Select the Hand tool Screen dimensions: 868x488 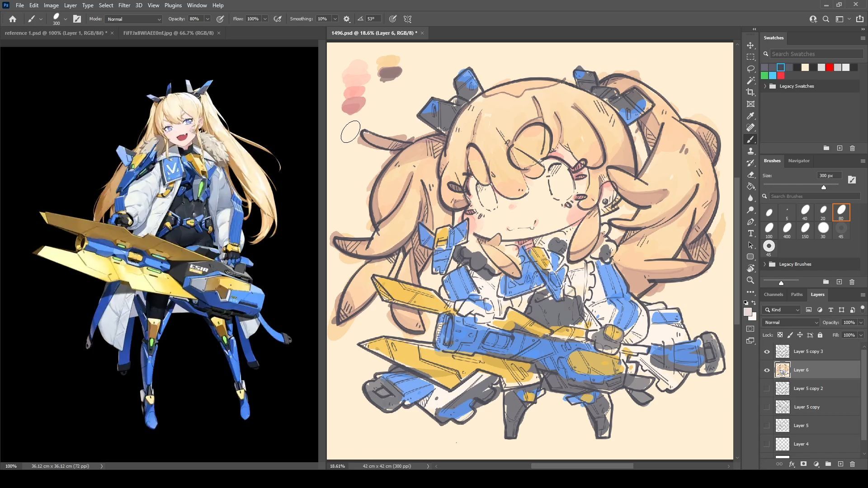[x=750, y=268]
